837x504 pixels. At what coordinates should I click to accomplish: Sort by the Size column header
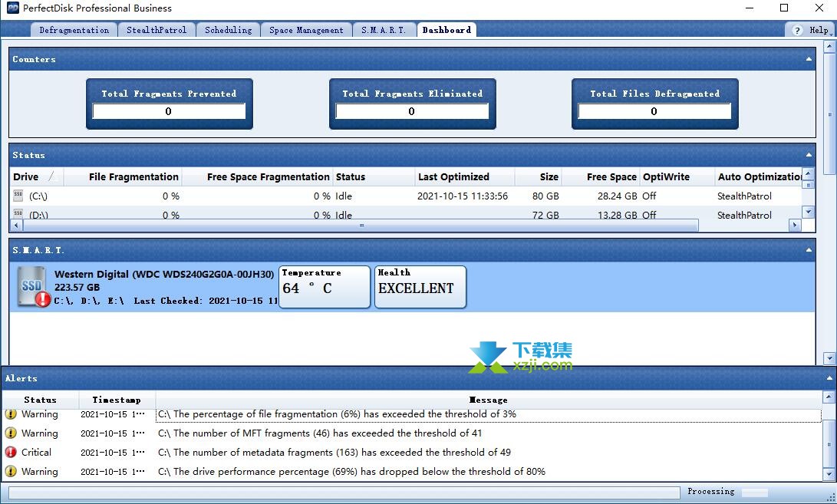point(538,176)
